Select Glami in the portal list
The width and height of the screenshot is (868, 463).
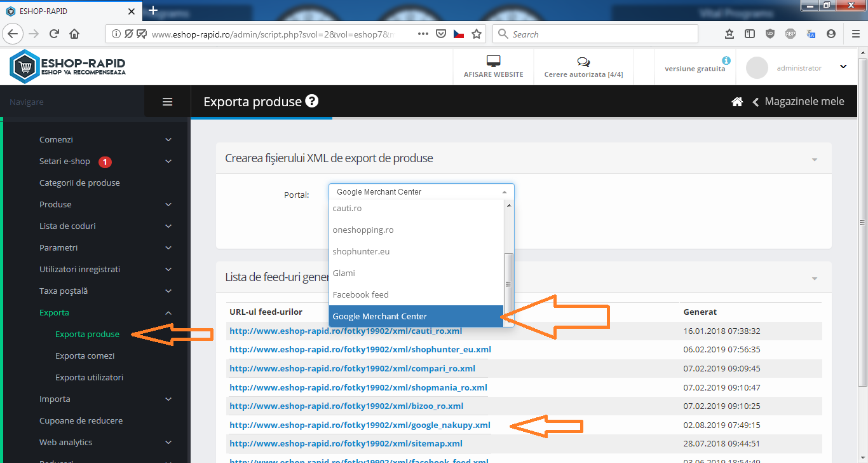pos(416,273)
